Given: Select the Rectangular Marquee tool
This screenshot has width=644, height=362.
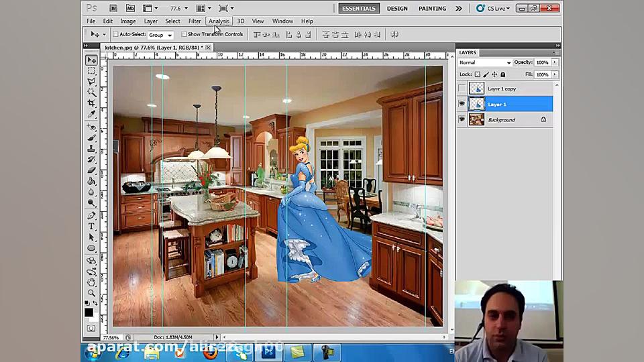Looking at the screenshot, I should tap(91, 71).
